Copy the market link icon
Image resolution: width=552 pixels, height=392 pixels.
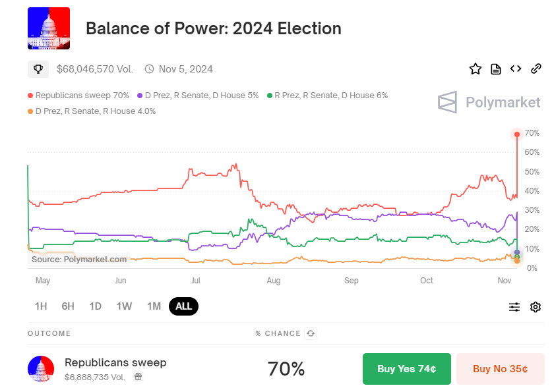click(x=536, y=69)
